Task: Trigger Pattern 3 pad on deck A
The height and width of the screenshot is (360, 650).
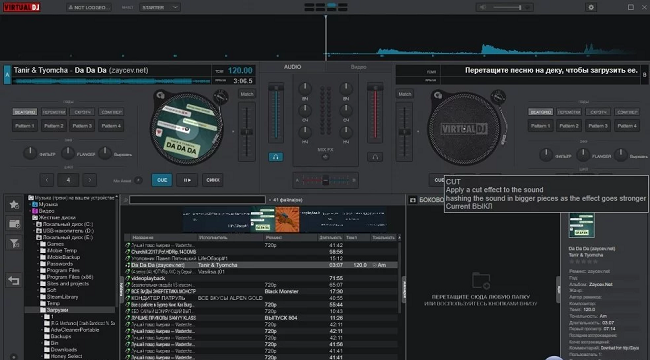Action: click(82, 126)
